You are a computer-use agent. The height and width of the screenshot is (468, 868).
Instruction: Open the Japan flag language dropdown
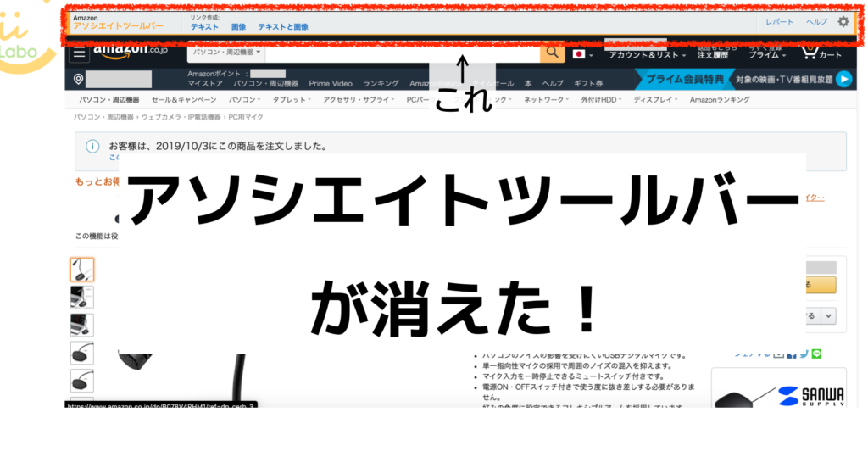(582, 54)
